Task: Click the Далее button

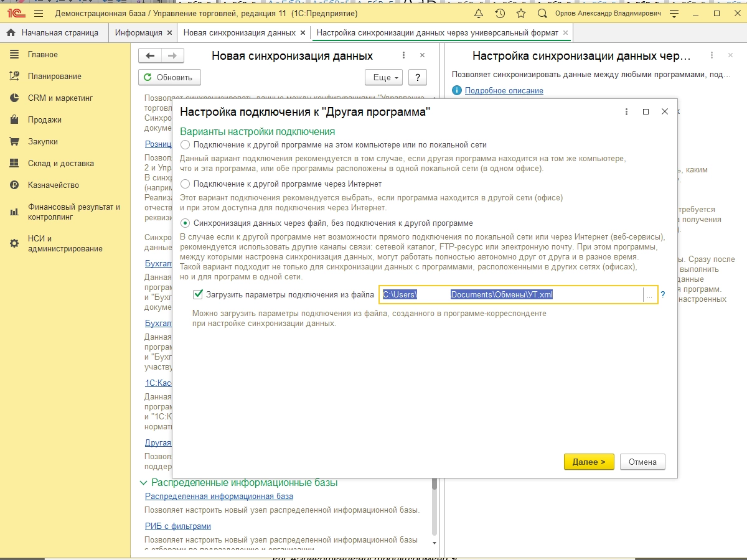Action: click(588, 462)
